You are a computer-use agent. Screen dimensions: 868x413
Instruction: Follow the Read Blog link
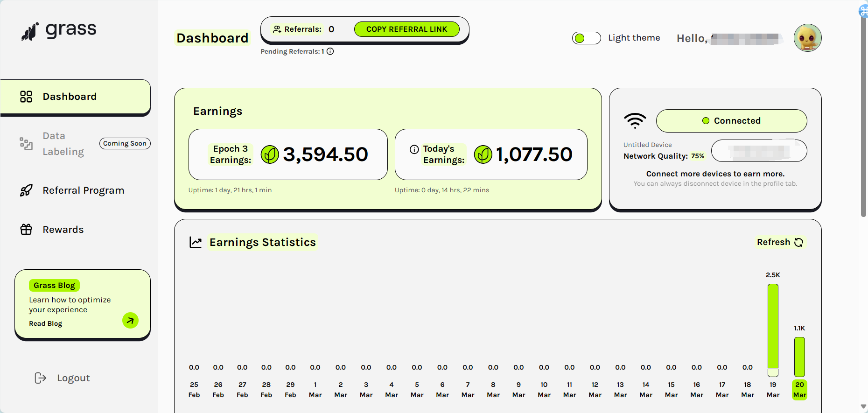[x=45, y=324]
